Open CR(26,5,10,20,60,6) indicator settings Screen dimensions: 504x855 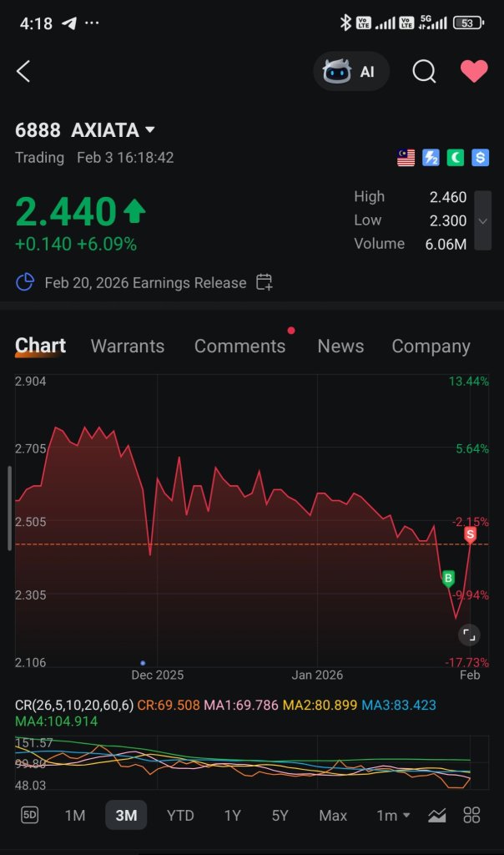[x=74, y=705]
